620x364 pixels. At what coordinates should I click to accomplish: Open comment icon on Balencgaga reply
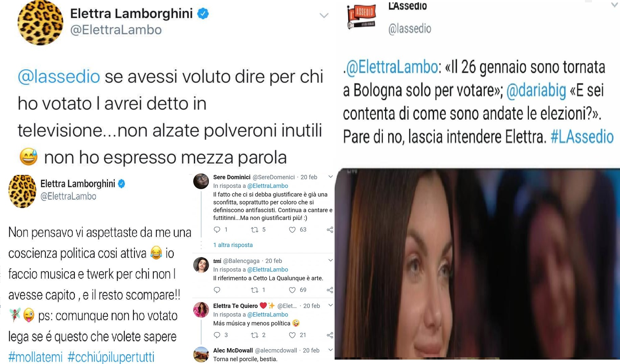pos(217,290)
